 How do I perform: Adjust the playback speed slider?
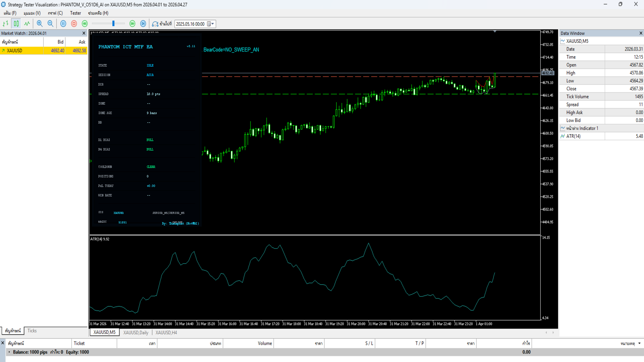tap(113, 24)
